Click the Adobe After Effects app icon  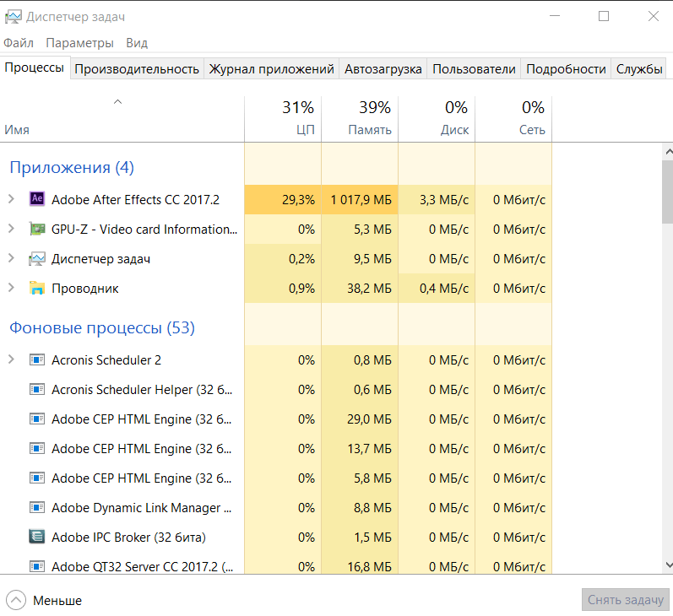tap(37, 199)
